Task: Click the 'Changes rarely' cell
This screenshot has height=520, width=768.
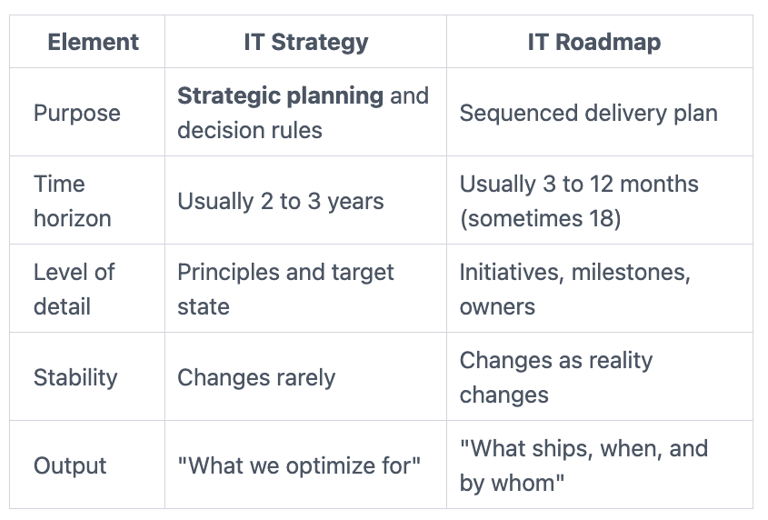Action: 256,377
